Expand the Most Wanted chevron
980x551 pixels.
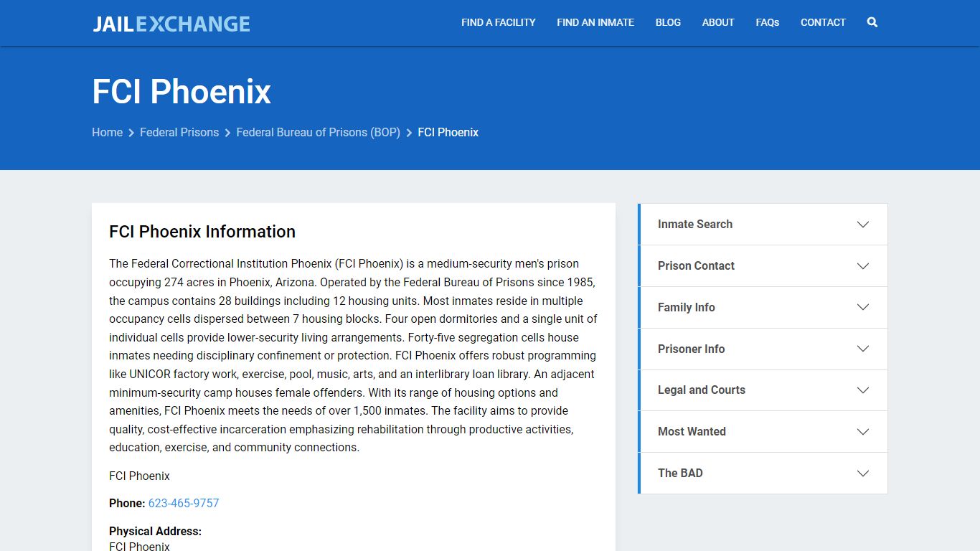pyautogui.click(x=863, y=432)
